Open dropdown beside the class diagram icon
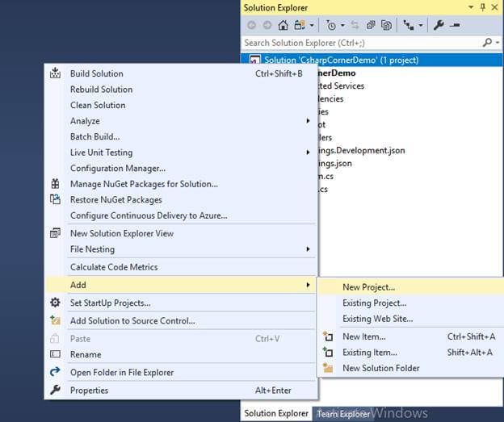Screen dimensions: 504x422 tap(421, 25)
